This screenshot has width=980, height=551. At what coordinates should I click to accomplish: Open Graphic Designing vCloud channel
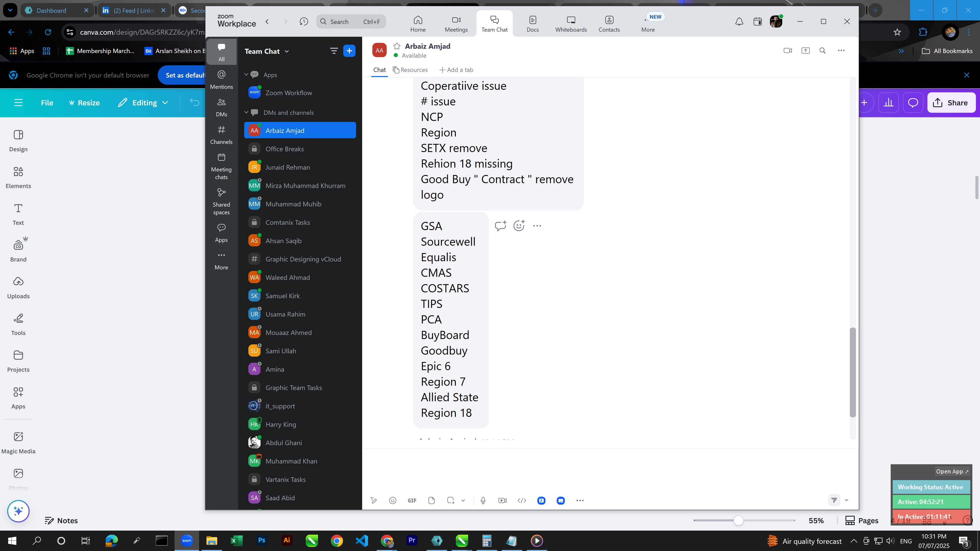300,259
